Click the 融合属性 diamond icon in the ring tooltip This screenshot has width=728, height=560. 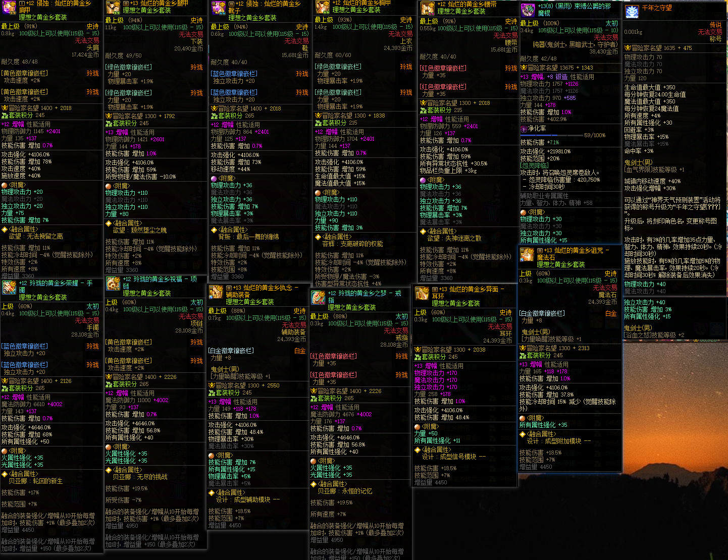(x=314, y=484)
